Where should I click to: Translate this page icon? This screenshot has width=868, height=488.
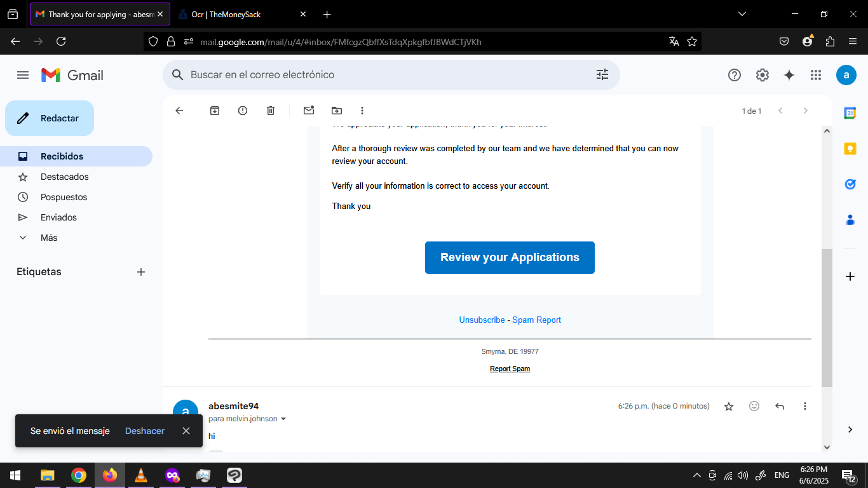pyautogui.click(x=674, y=41)
